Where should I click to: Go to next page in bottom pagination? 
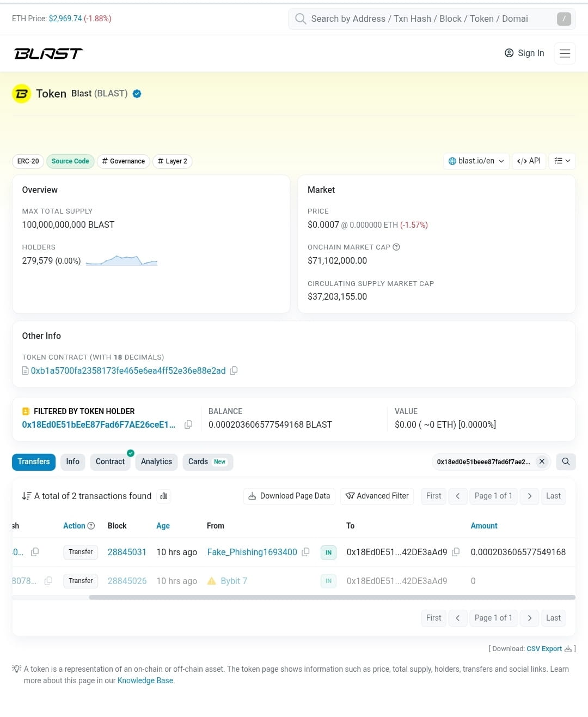tap(529, 618)
